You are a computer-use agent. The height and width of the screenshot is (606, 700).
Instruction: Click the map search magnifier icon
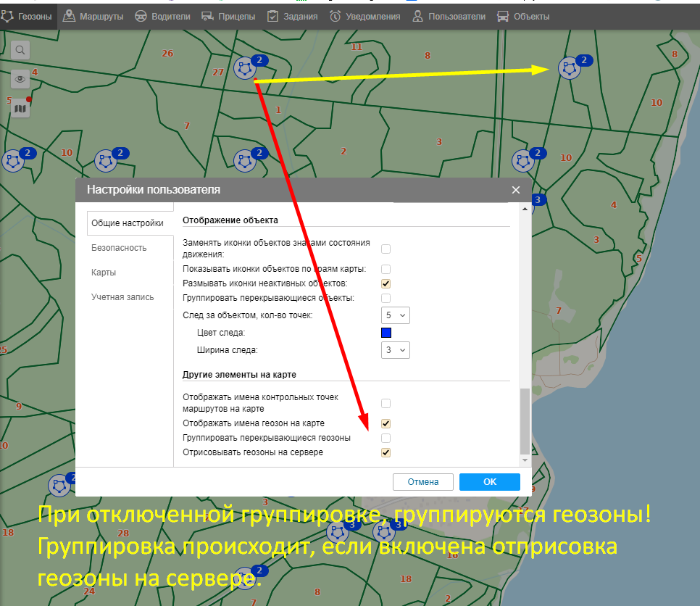point(20,50)
